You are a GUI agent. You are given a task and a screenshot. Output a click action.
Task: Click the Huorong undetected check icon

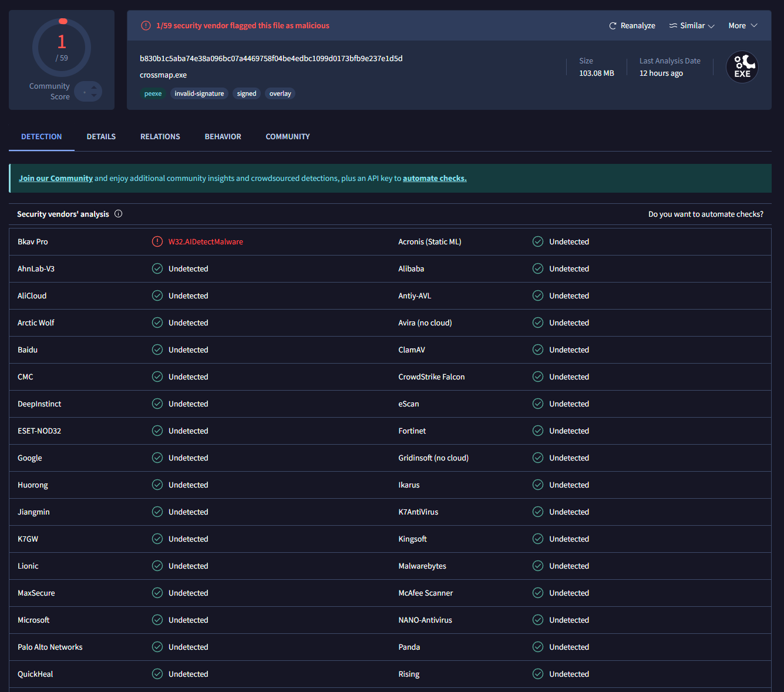point(157,485)
